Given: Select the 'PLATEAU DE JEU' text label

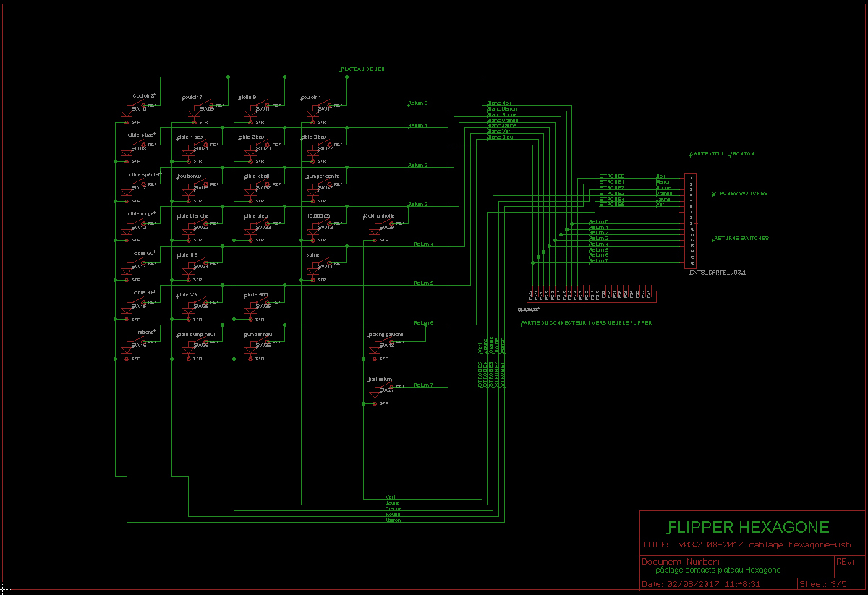Looking at the screenshot, I should (x=363, y=69).
